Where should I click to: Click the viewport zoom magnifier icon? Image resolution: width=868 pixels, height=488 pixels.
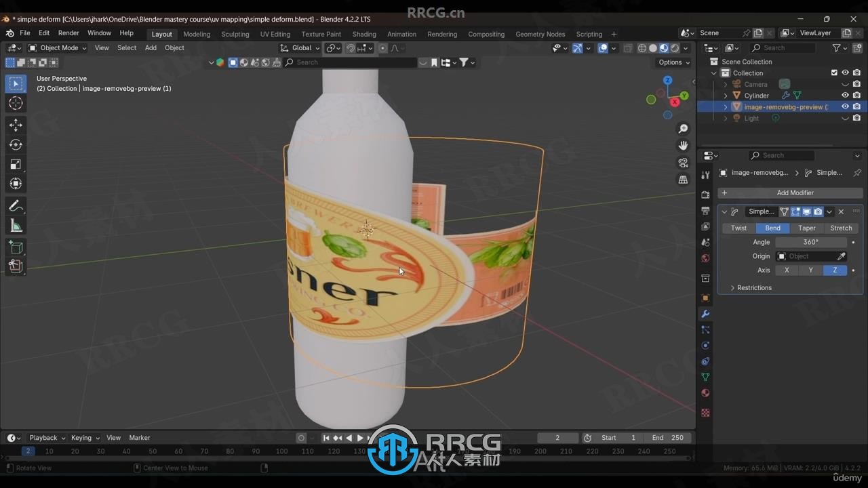[683, 129]
